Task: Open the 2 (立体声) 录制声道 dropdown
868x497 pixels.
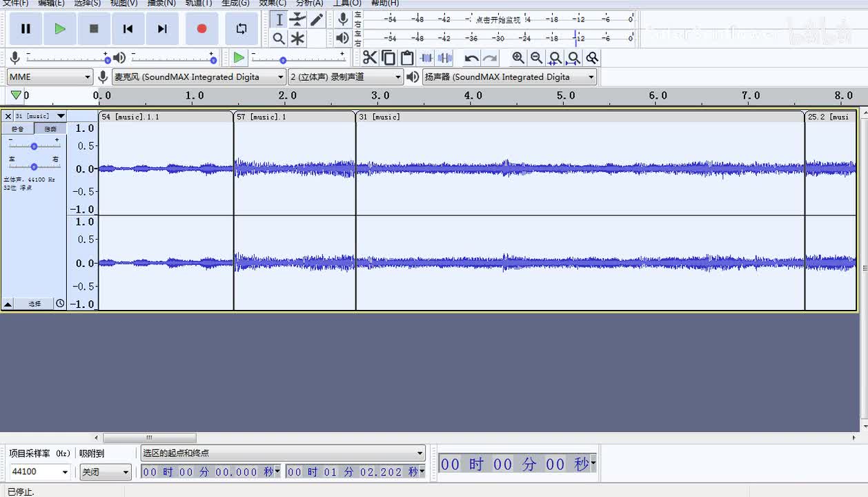Action: pyautogui.click(x=346, y=77)
